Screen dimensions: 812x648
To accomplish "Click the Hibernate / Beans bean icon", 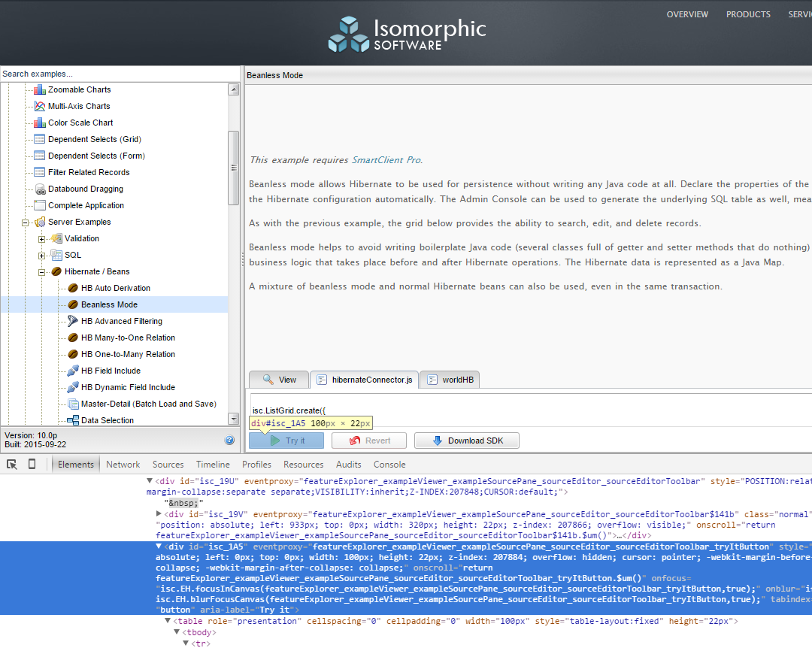I will coord(56,272).
